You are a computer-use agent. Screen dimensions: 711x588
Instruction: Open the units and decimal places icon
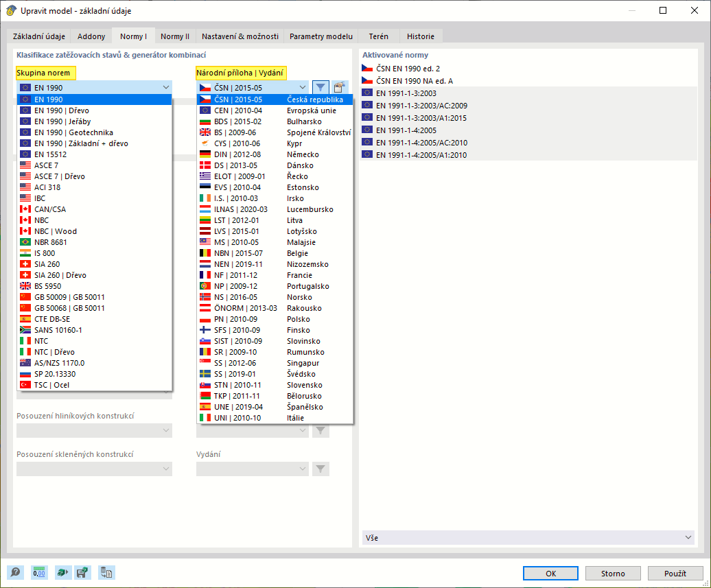pyautogui.click(x=39, y=573)
